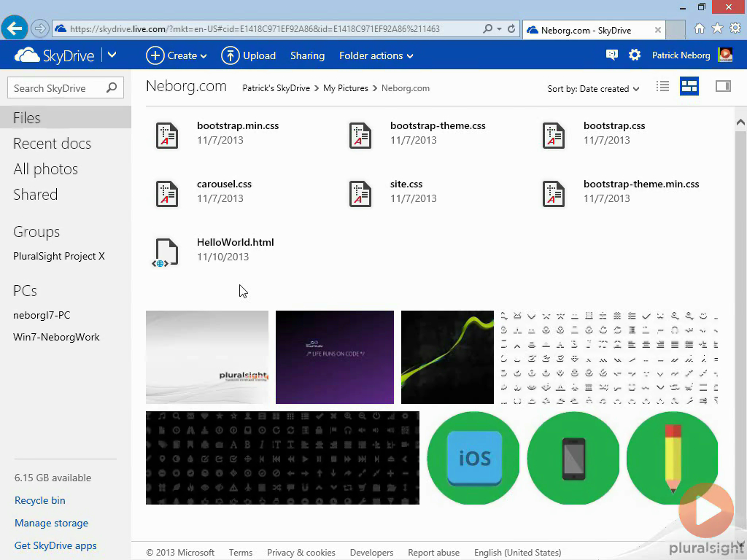Open the browser Home icon
Screen dimensions: 747x560
click(699, 28)
